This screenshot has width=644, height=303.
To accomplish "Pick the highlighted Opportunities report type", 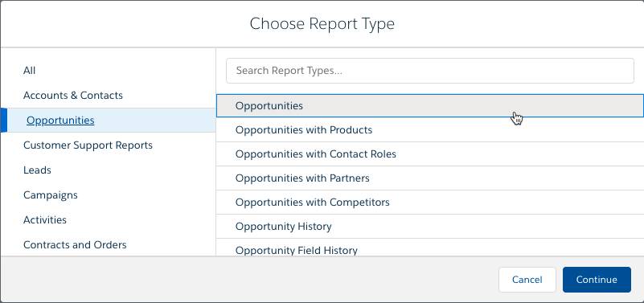I will (429, 106).
